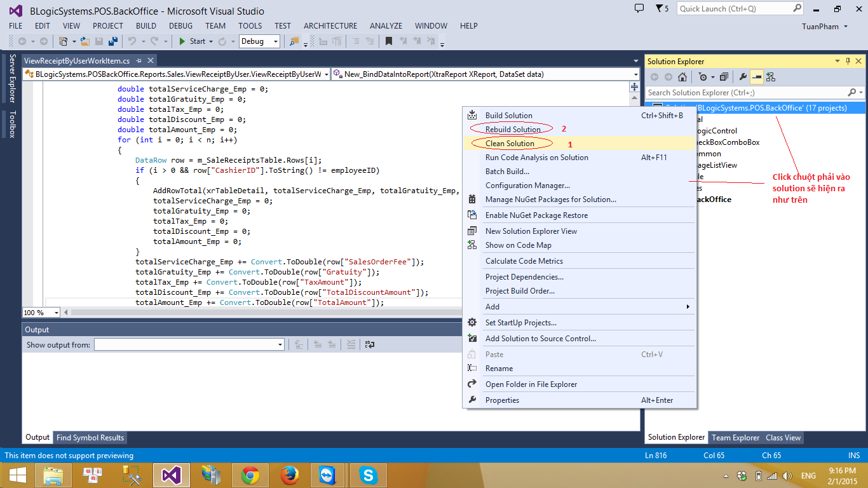Choose Configuration Manager... menu entry
Viewport: 868px width, 488px height.
tap(580, 186)
